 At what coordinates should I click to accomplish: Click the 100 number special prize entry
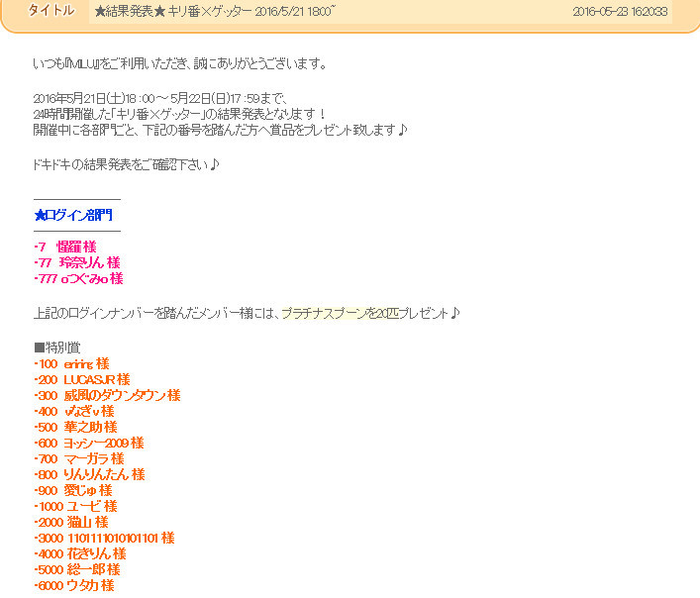point(71,363)
